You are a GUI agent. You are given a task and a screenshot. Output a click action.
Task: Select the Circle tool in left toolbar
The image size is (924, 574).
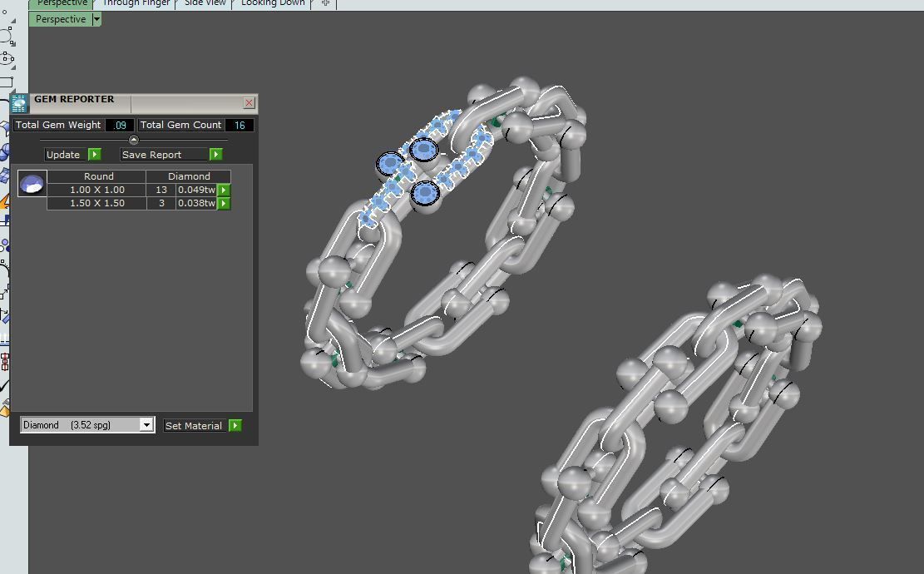7,36
